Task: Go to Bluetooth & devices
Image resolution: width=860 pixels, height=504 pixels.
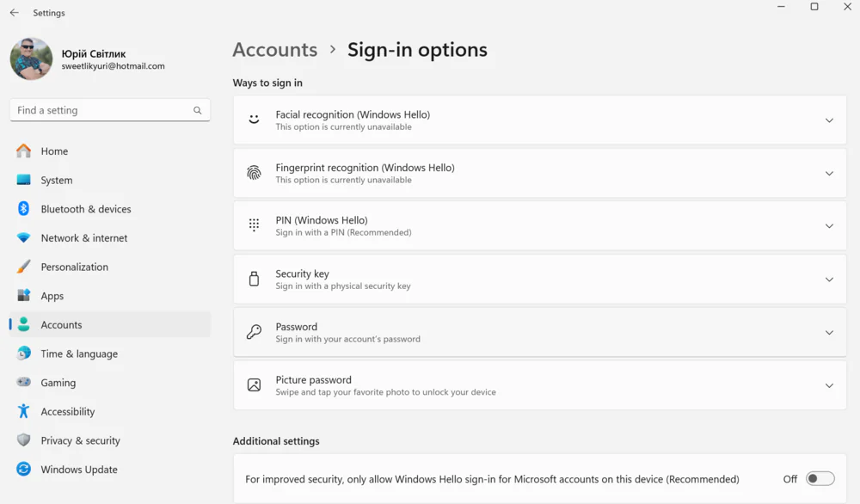Action: pyautogui.click(x=110, y=209)
